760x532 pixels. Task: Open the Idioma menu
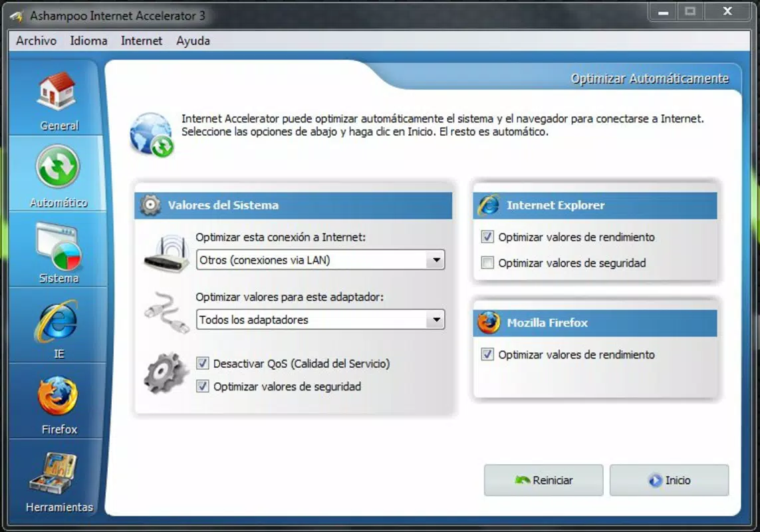click(88, 41)
